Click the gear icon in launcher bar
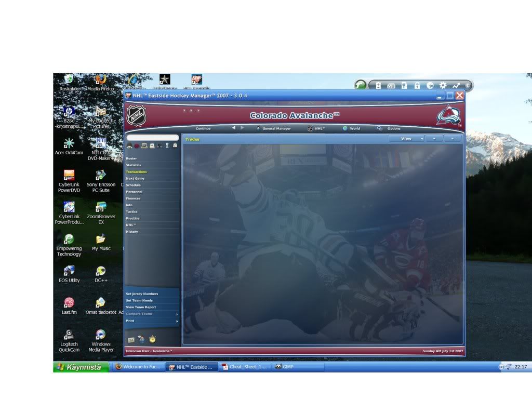532x399 pixels. point(443,86)
